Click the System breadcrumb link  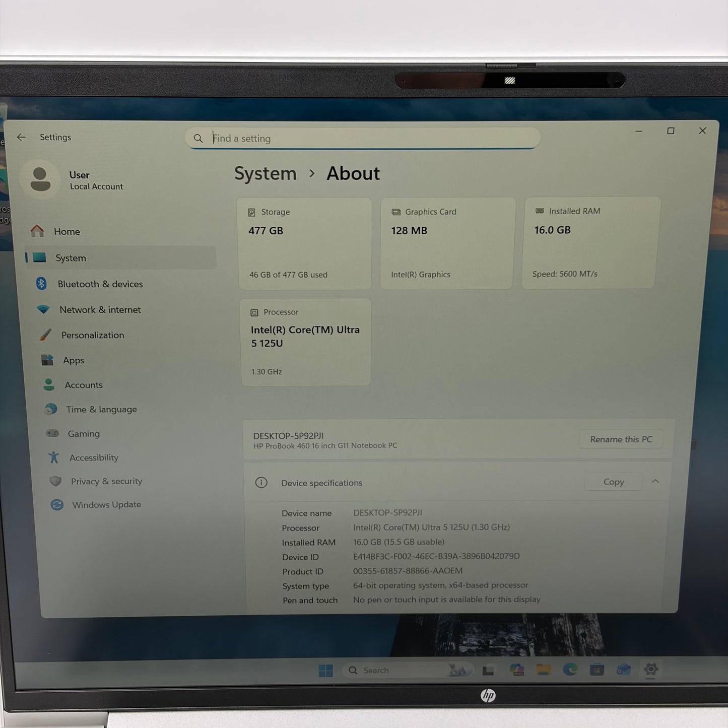point(265,173)
